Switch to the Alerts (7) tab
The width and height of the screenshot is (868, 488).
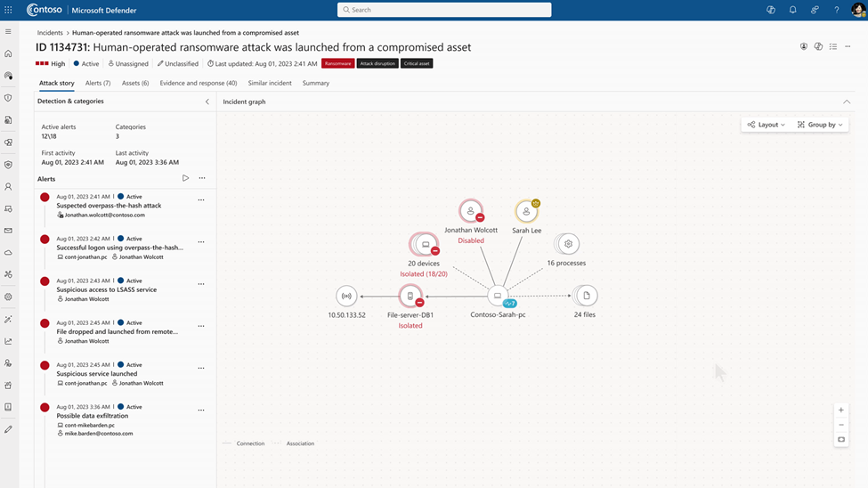[x=98, y=83]
